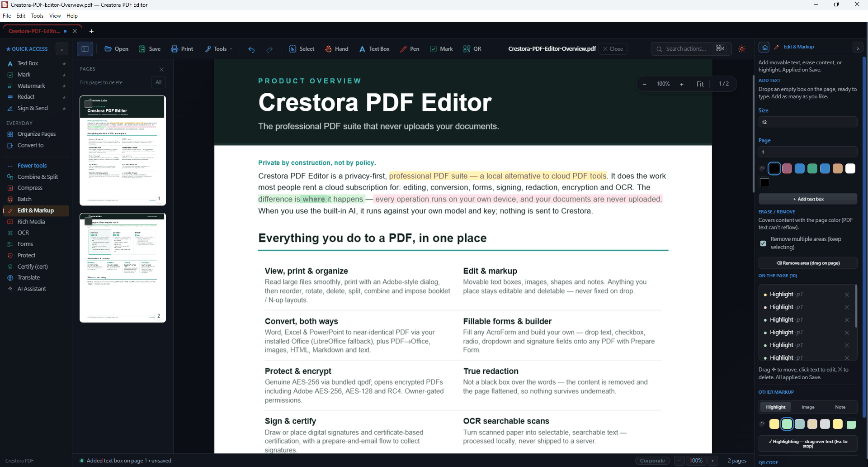This screenshot has height=467, width=868.
Task: Choose the Pen tool
Action: point(410,49)
